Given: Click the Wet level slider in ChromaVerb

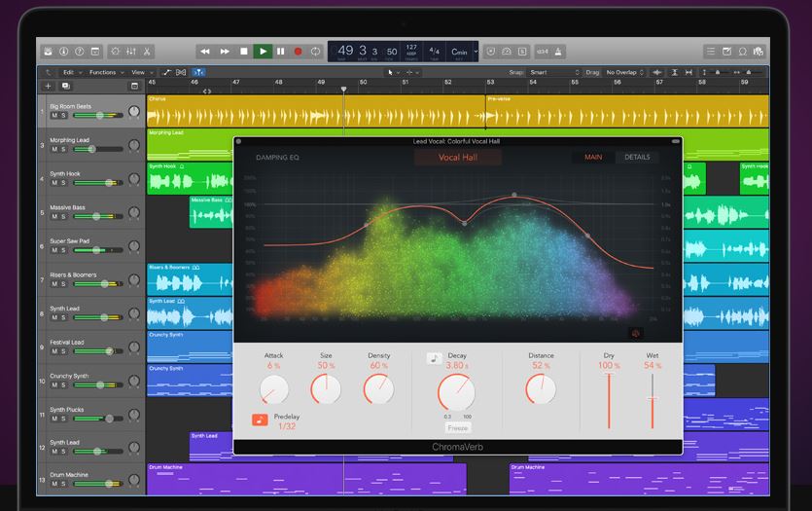Looking at the screenshot, I should click(x=652, y=399).
